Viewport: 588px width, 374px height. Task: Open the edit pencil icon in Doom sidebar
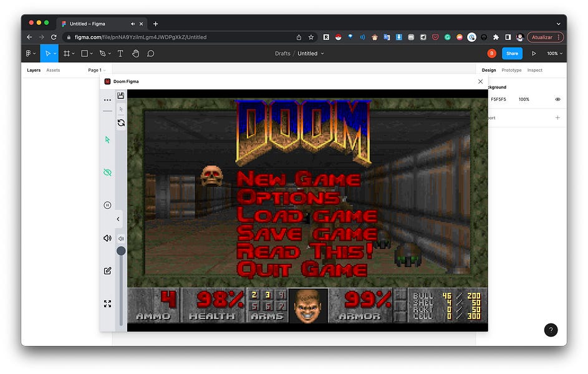click(x=107, y=271)
